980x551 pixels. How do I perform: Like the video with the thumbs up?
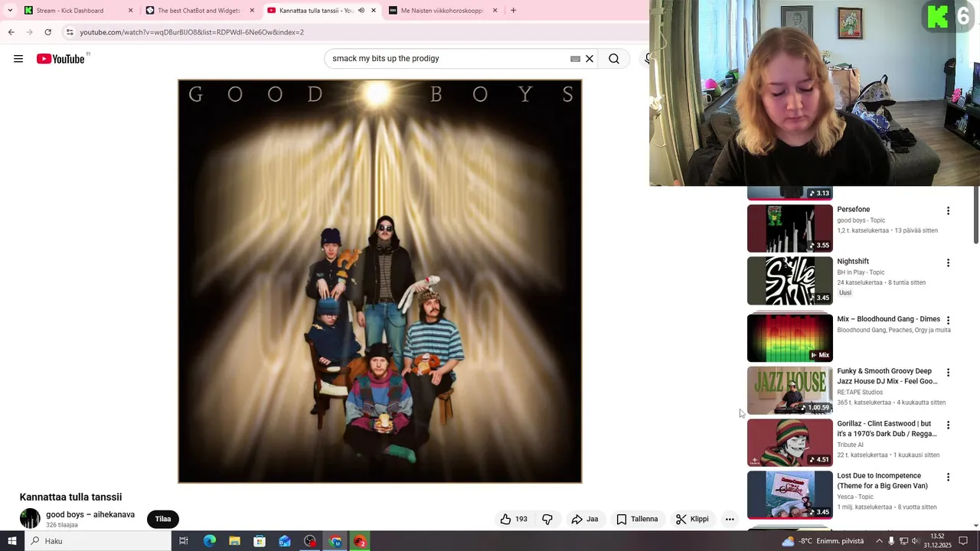(514, 519)
